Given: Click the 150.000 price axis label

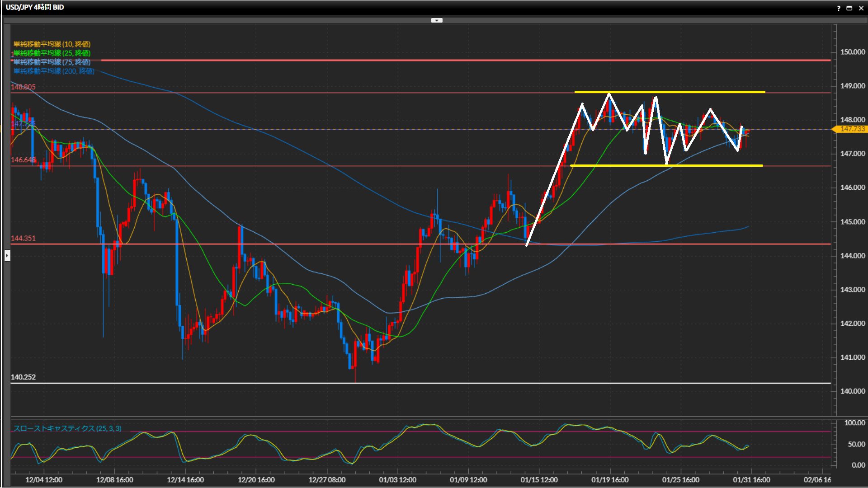Looking at the screenshot, I should tap(852, 52).
